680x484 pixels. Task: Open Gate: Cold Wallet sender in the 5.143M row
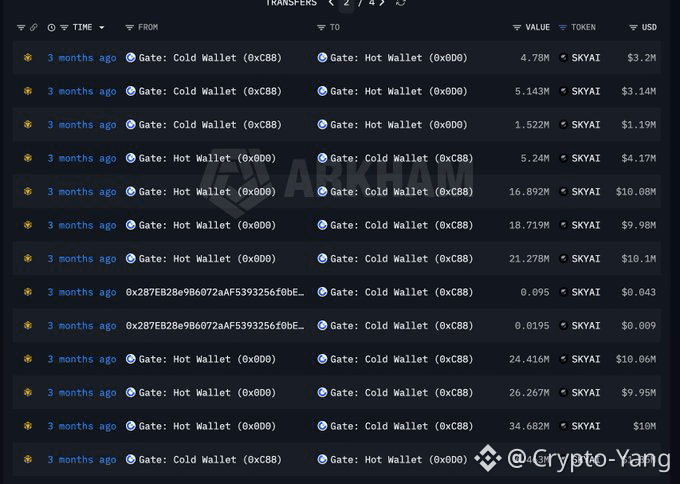point(210,91)
